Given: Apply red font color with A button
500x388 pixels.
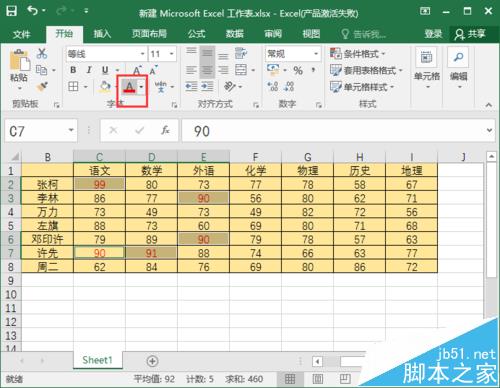Looking at the screenshot, I should [129, 87].
